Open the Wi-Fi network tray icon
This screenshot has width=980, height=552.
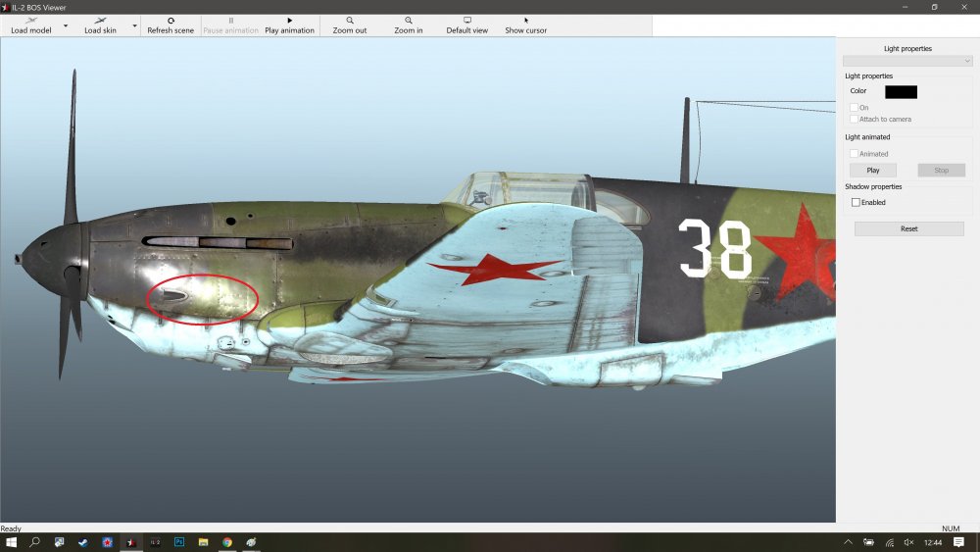tap(890, 542)
